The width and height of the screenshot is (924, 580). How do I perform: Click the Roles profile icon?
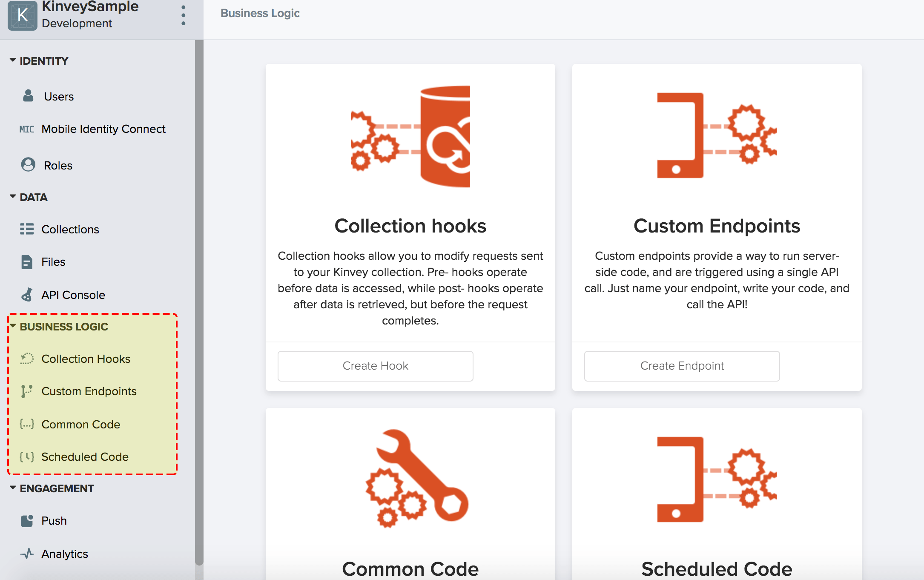pyautogui.click(x=28, y=165)
